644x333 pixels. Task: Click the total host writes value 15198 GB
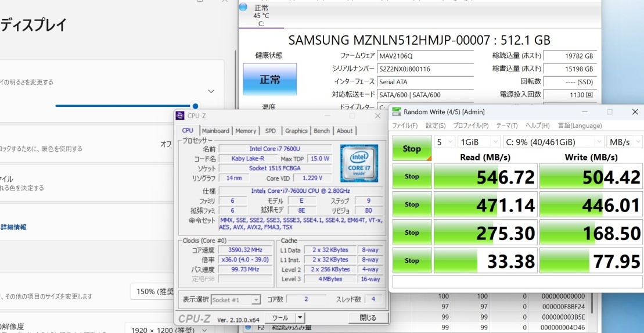point(570,69)
